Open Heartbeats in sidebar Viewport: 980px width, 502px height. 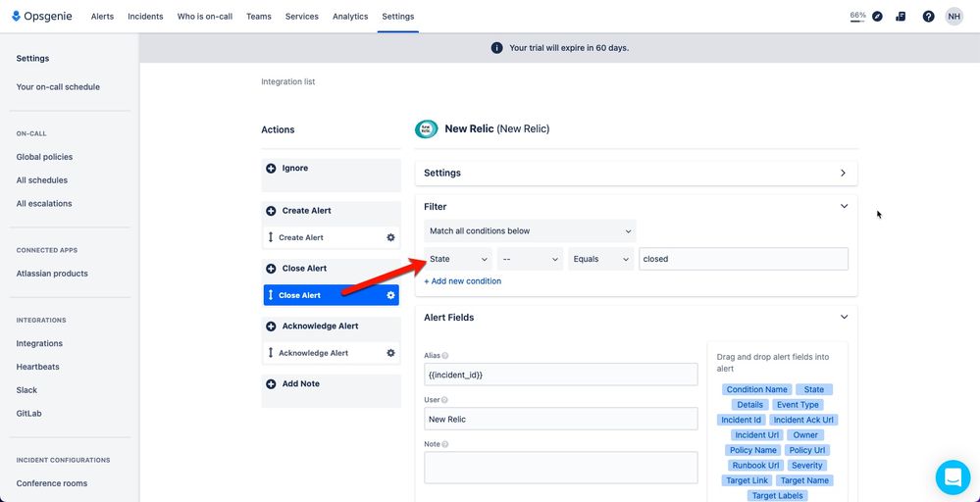click(x=37, y=367)
